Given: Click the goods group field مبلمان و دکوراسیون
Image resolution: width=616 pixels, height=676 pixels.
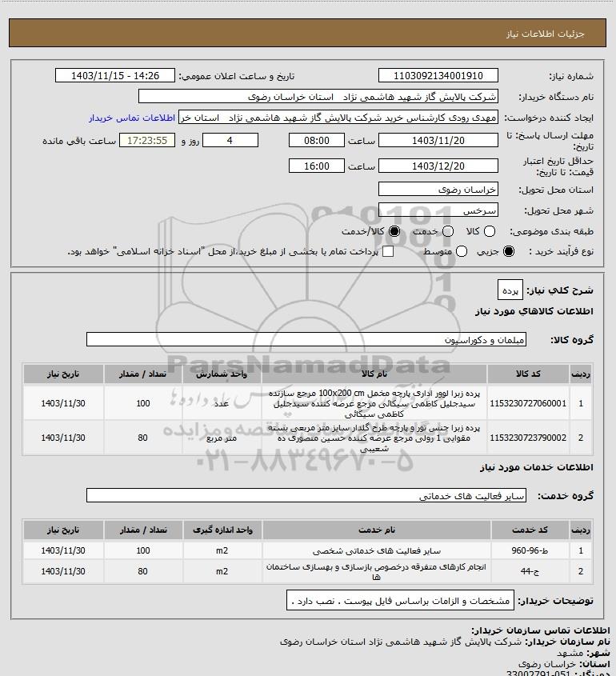Looking at the screenshot, I should coord(306,340).
